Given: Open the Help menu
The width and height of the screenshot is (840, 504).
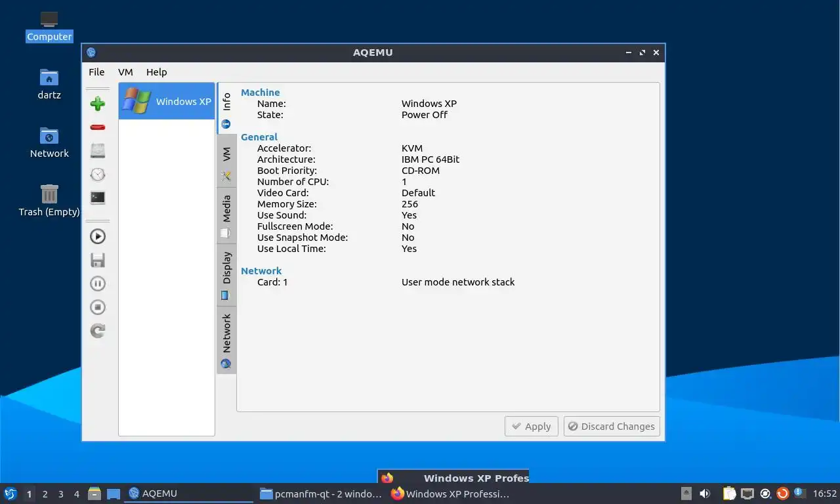Looking at the screenshot, I should (x=156, y=72).
